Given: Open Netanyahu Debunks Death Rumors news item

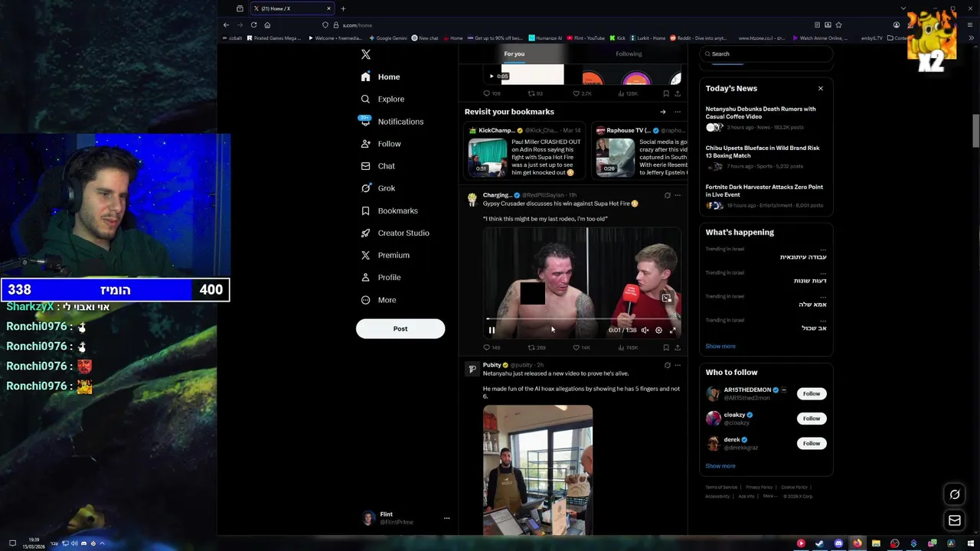Looking at the screenshot, I should pos(766,118).
